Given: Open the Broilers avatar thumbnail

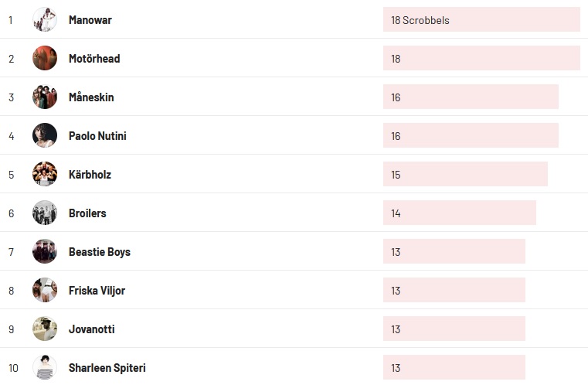Looking at the screenshot, I should [x=45, y=213].
